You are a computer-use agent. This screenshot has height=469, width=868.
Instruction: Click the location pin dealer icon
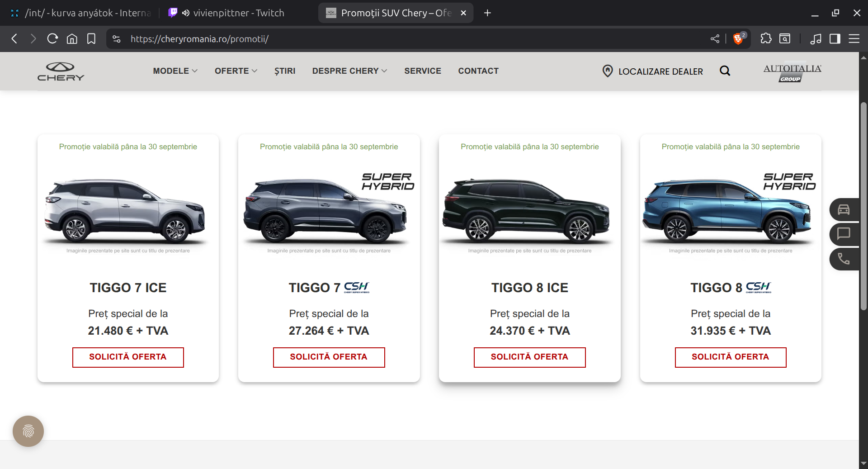[608, 71]
